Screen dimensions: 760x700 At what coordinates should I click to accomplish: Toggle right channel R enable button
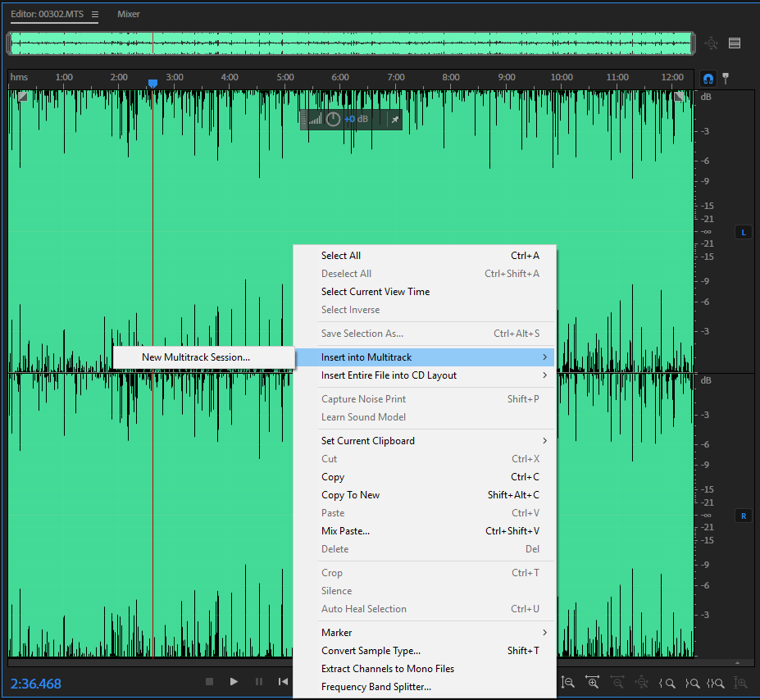pos(744,516)
